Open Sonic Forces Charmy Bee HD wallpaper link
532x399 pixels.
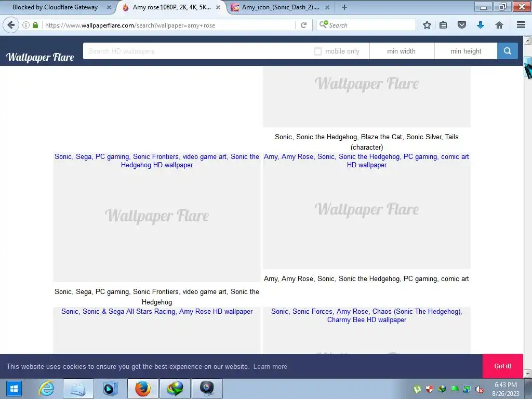(x=366, y=315)
